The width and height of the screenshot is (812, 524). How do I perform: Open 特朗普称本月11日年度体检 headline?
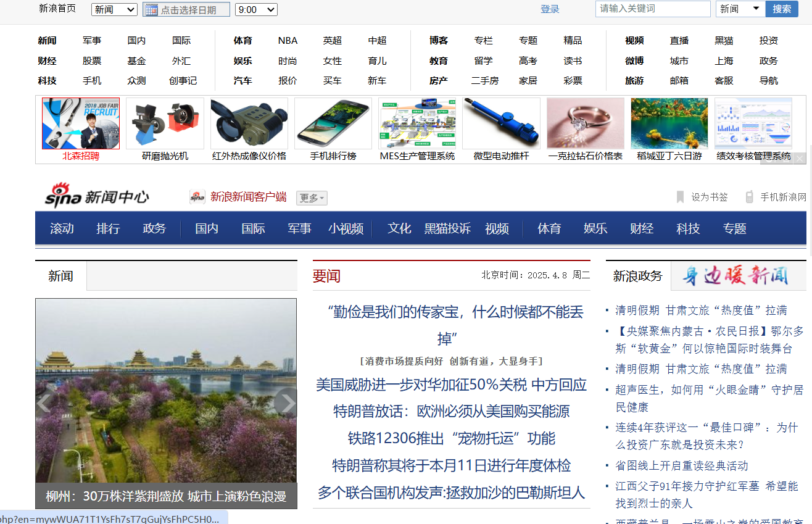452,465
